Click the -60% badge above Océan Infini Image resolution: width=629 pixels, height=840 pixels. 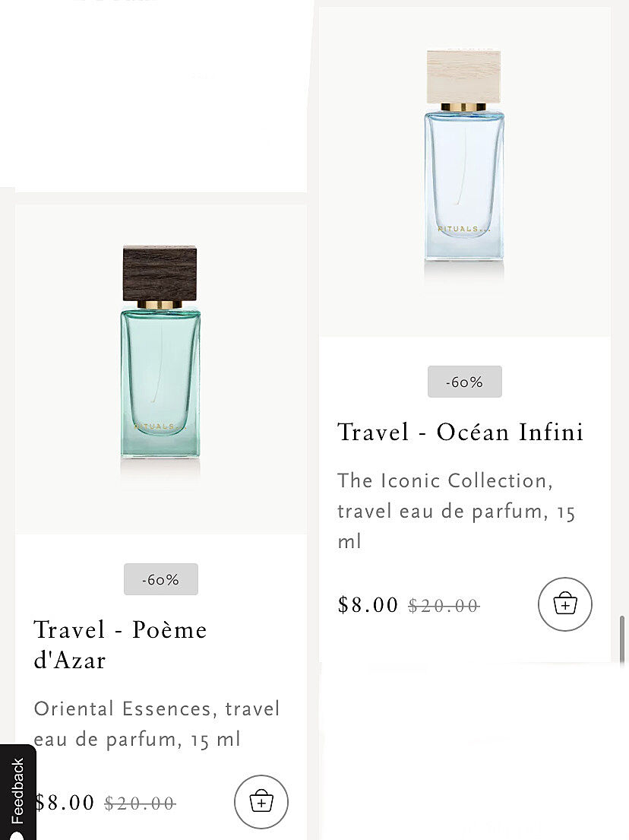click(464, 382)
